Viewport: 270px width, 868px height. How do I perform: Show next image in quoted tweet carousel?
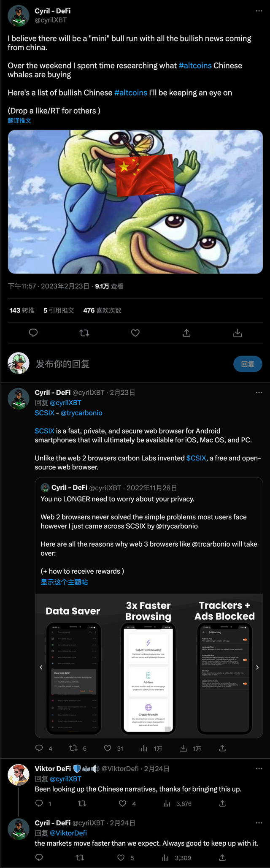coord(257,667)
